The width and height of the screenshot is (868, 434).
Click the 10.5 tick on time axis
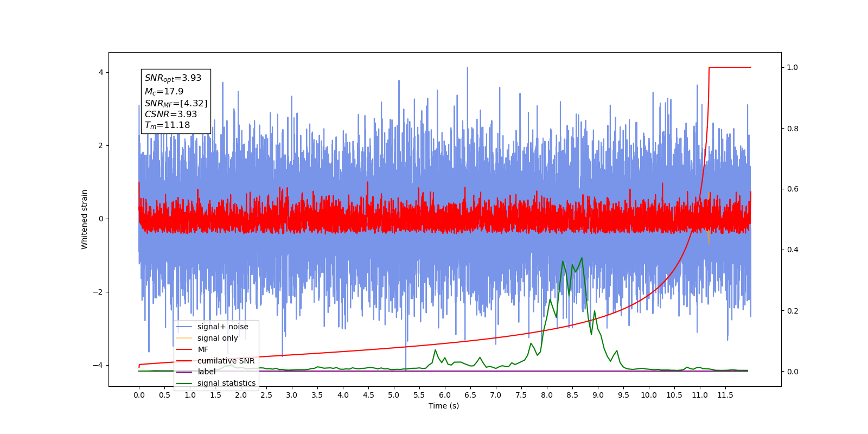(674, 395)
